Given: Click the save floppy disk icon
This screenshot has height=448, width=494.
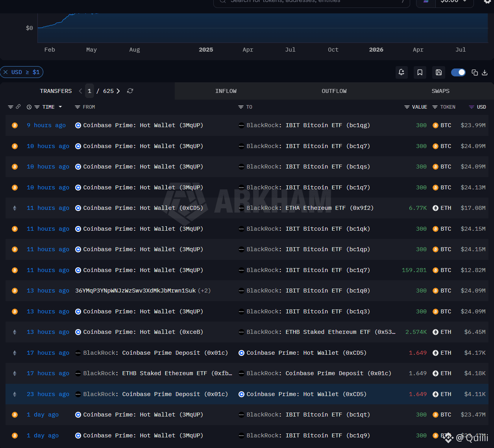Looking at the screenshot, I should pos(439,72).
